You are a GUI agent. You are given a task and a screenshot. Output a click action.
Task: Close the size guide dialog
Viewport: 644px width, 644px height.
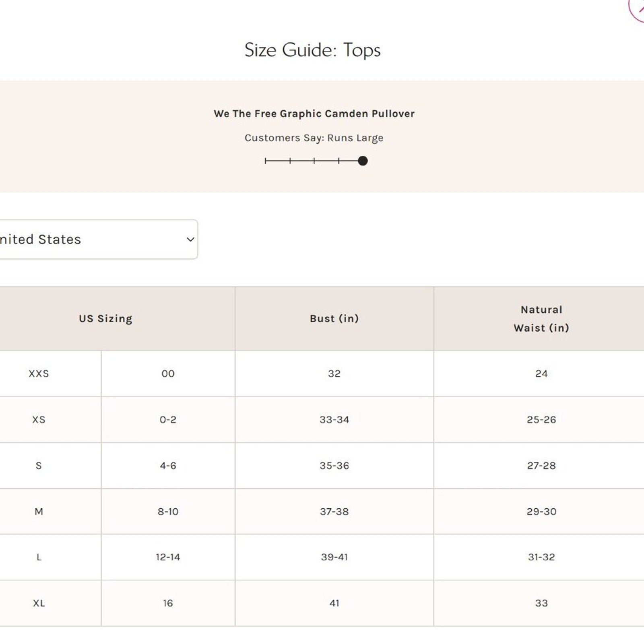[x=638, y=7]
